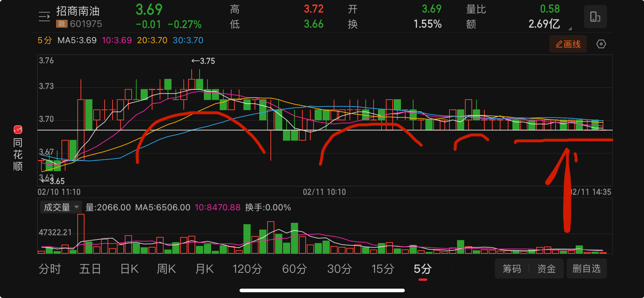The height and width of the screenshot is (298, 644).
Task: Tap the MA5:3.69 indicator label
Action: click(x=77, y=40)
